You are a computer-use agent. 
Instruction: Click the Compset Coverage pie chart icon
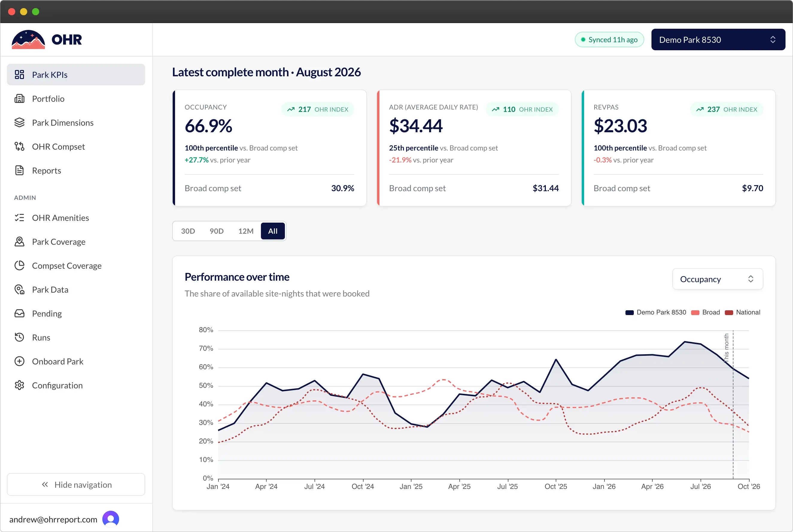point(19,266)
